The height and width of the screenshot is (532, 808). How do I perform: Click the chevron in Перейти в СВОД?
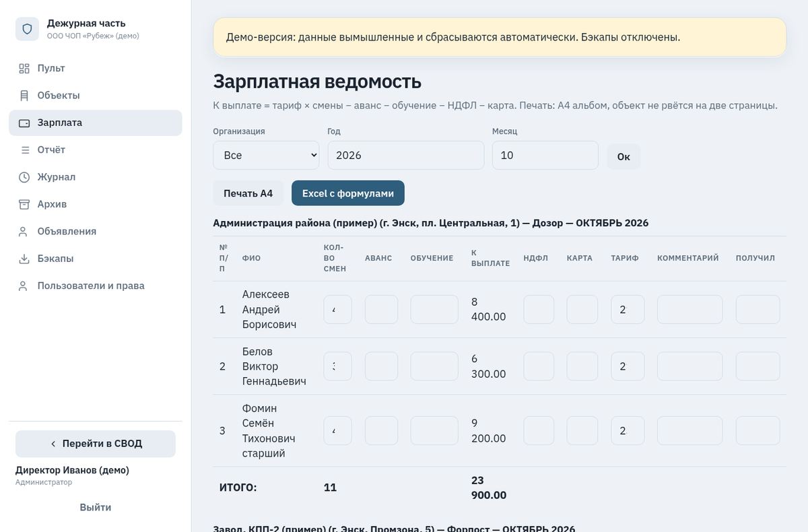tap(53, 444)
